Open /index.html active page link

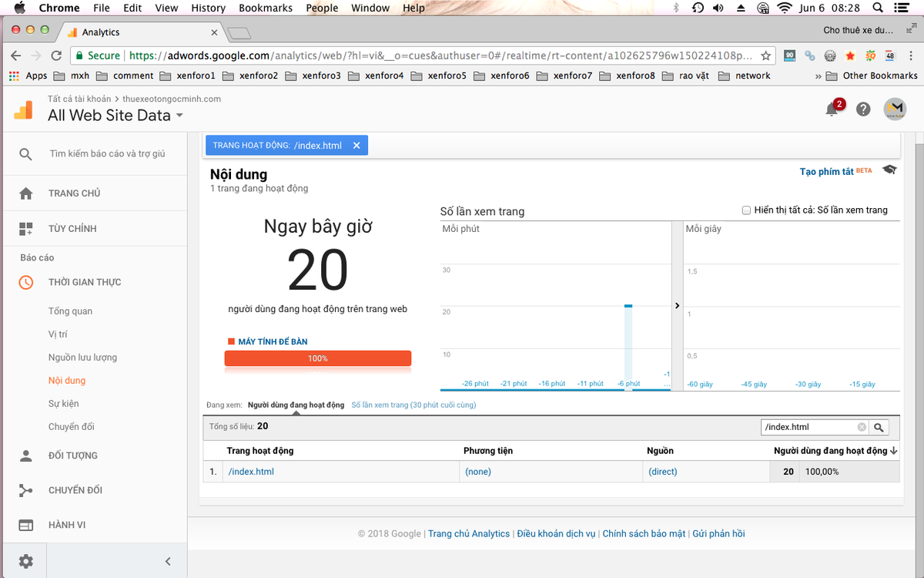[x=251, y=472]
